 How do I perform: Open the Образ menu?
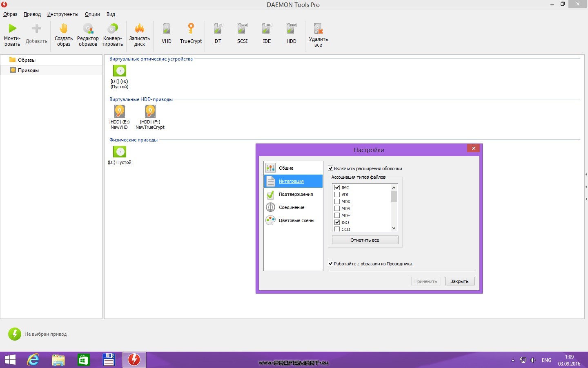[x=10, y=14]
